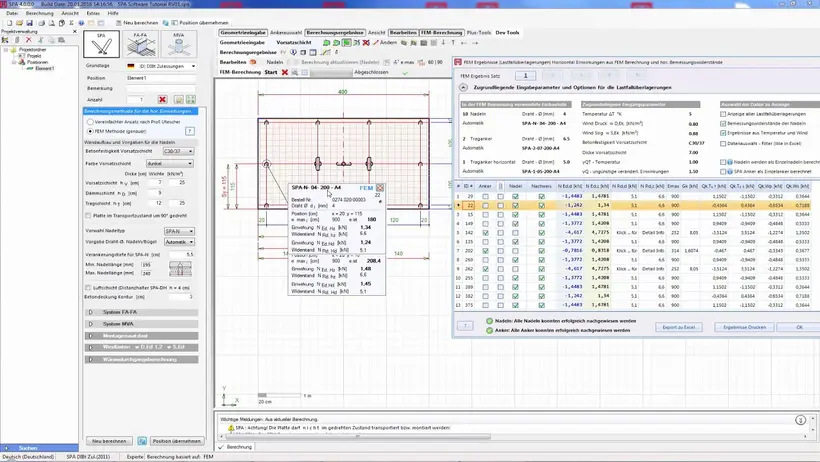Click the scissors cut icon in Projektverwaltung toolbar

[x=40, y=40]
